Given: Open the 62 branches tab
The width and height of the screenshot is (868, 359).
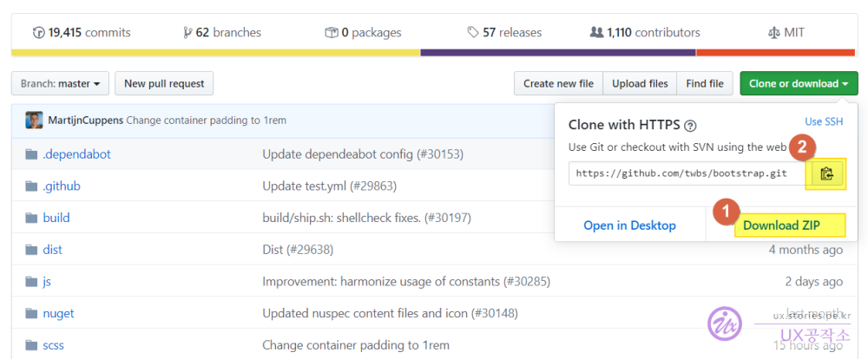Looking at the screenshot, I should [222, 33].
